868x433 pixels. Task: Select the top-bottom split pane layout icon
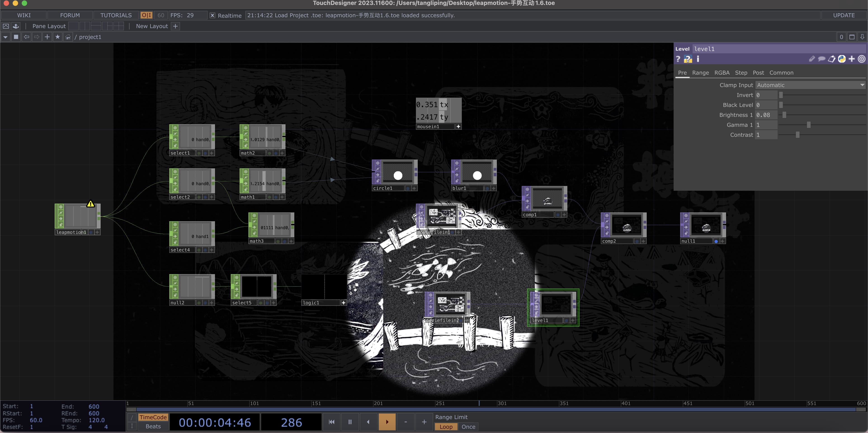96,26
